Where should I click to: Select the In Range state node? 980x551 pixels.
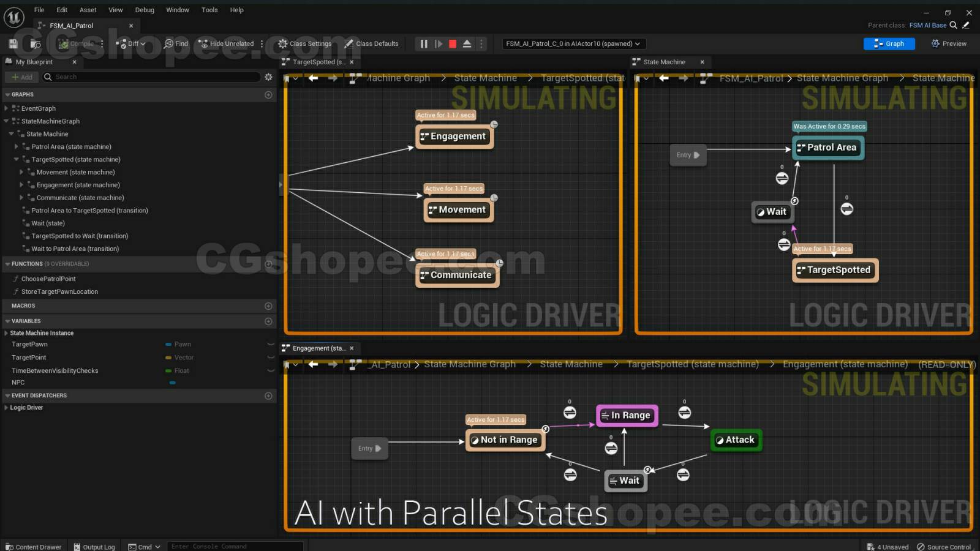[627, 415]
